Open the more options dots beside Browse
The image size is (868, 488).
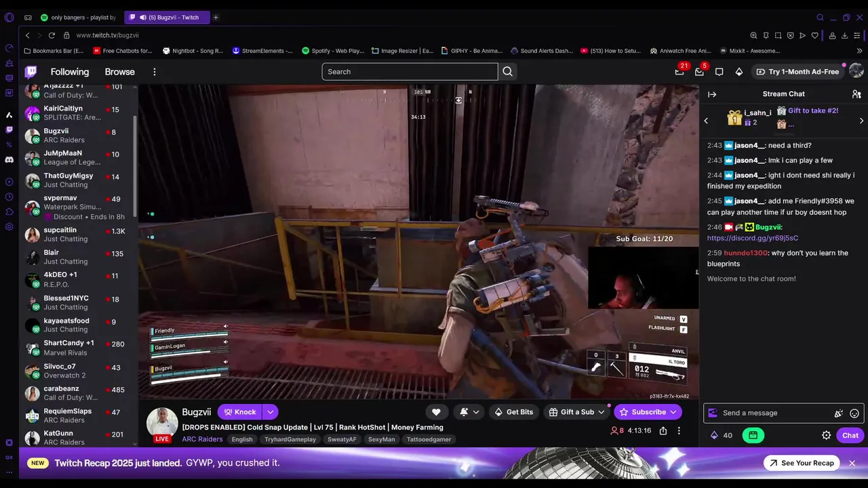(154, 71)
